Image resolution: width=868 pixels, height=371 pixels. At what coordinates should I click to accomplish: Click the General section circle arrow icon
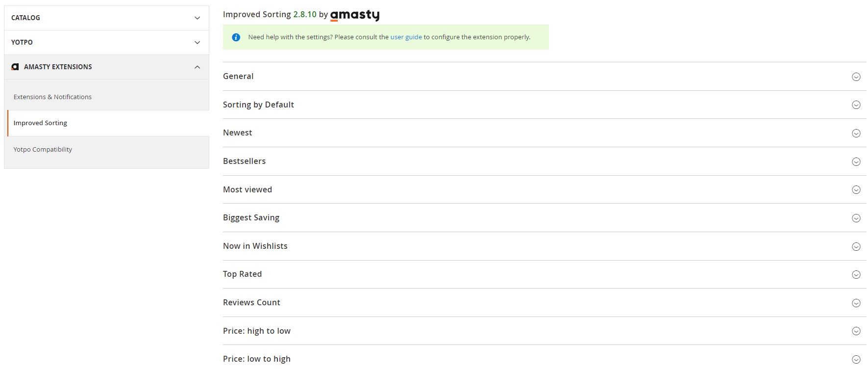pyautogui.click(x=856, y=77)
